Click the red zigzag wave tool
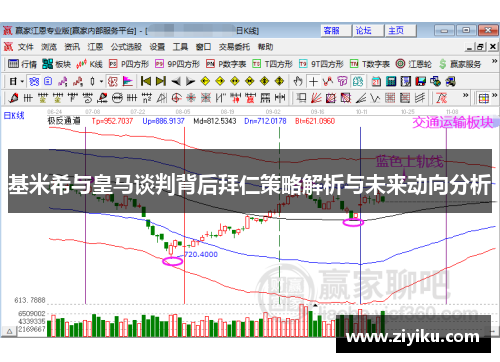The height and width of the screenshot is (362, 500). 328,81
